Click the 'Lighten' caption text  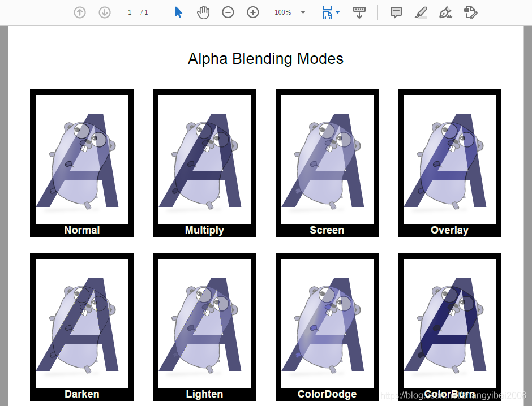(204, 394)
